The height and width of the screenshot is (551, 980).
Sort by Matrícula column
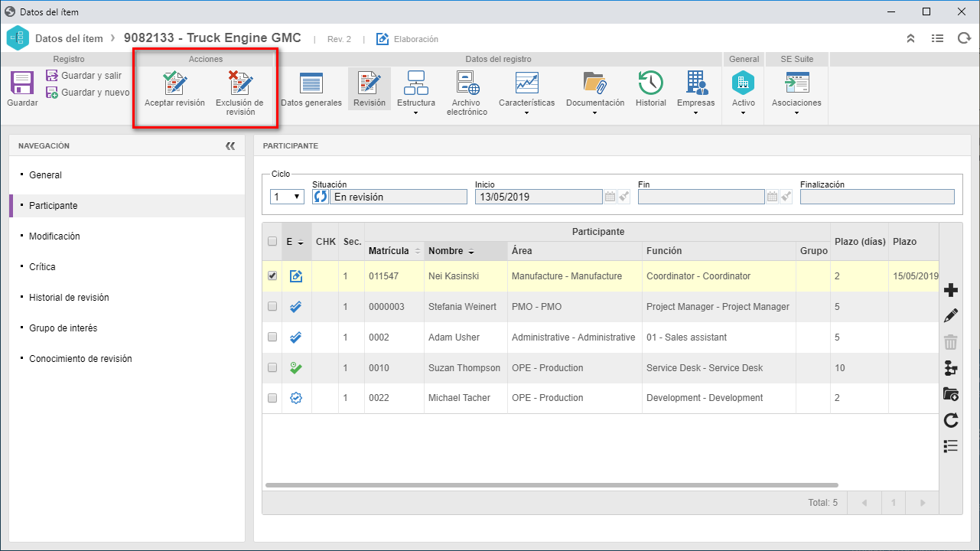(x=394, y=251)
